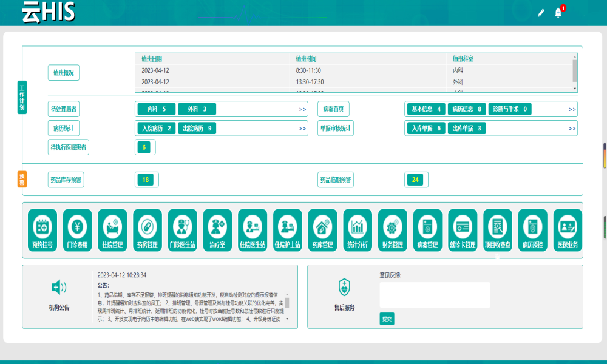Click the 药品临期预警 expiry warning label
The width and height of the screenshot is (607, 364).
[336, 180]
